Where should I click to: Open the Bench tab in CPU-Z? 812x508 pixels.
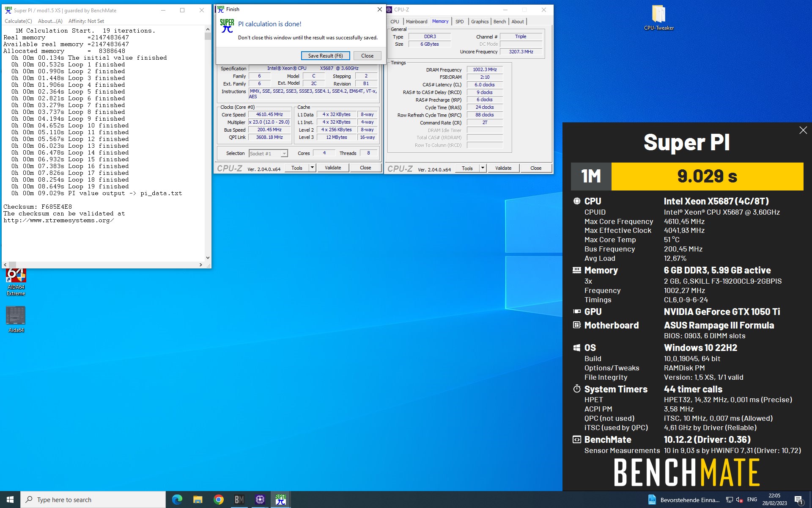499,22
